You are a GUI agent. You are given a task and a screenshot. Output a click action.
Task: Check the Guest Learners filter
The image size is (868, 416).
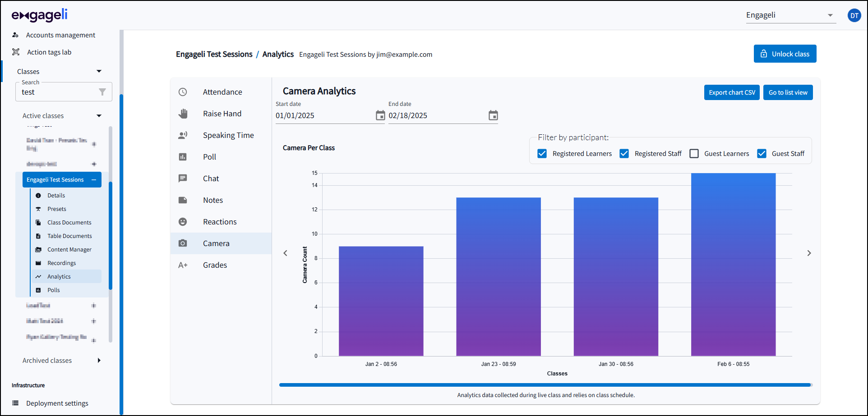coord(694,154)
